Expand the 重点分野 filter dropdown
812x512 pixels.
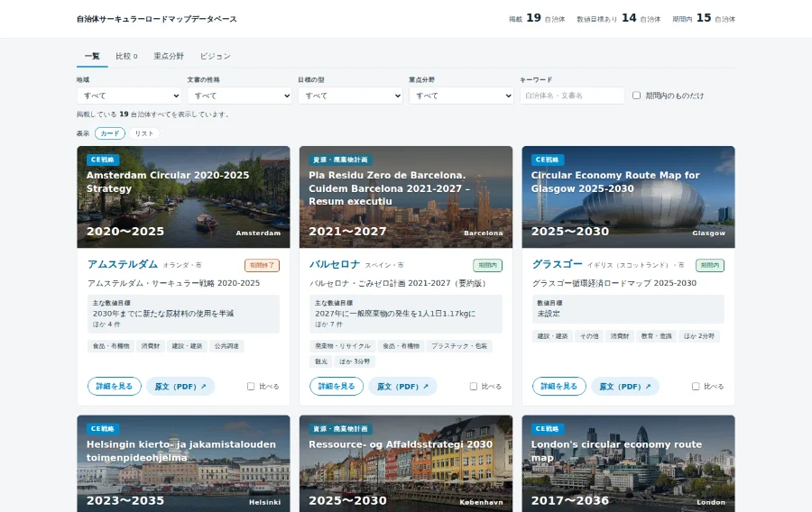pyautogui.click(x=461, y=96)
